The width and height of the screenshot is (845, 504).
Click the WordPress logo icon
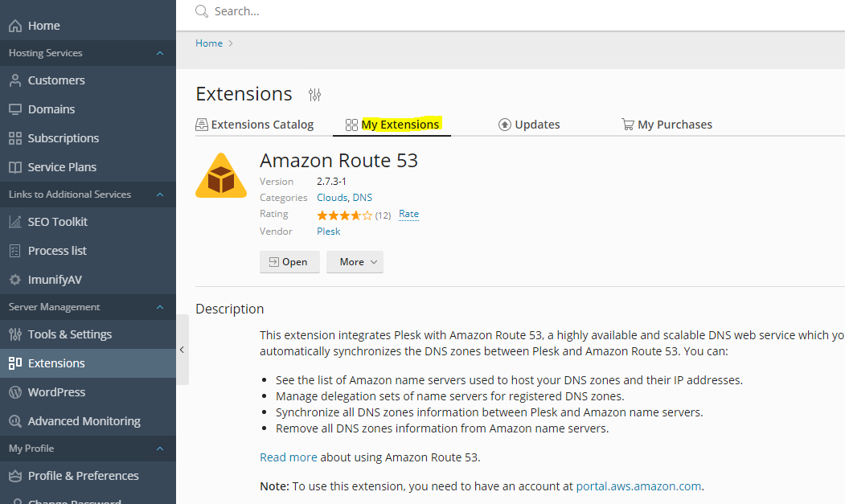[14, 392]
